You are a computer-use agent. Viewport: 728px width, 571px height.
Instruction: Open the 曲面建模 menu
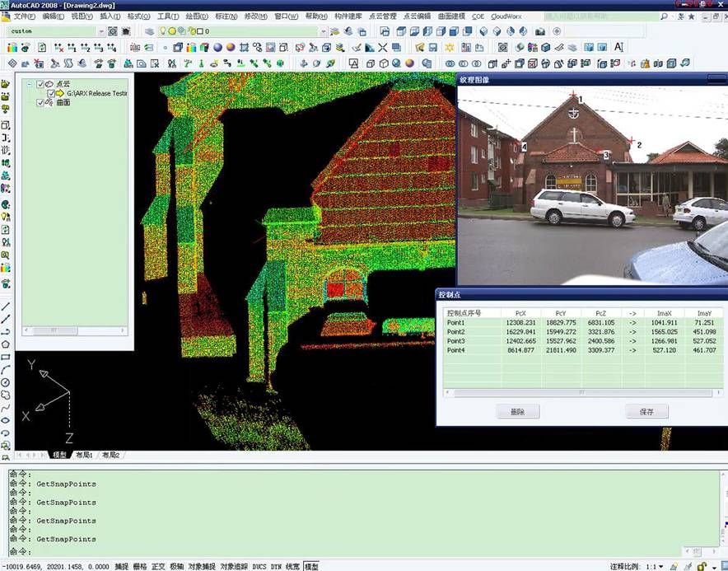pos(451,16)
